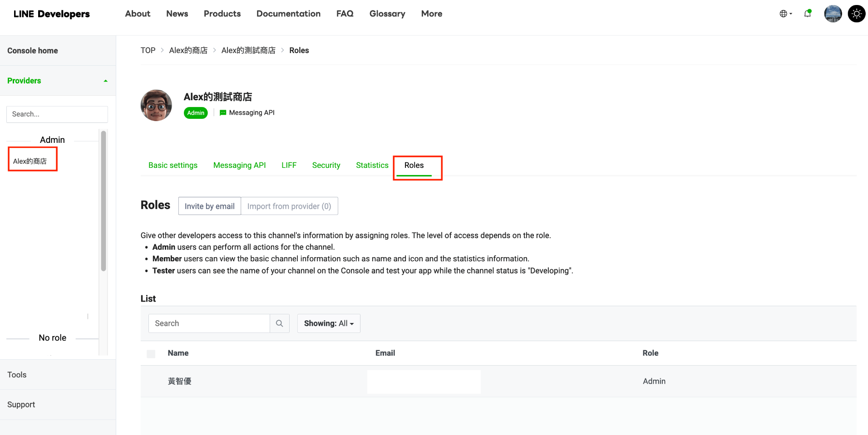The width and height of the screenshot is (868, 435).
Task: Click the green Admin badge
Action: (x=196, y=113)
